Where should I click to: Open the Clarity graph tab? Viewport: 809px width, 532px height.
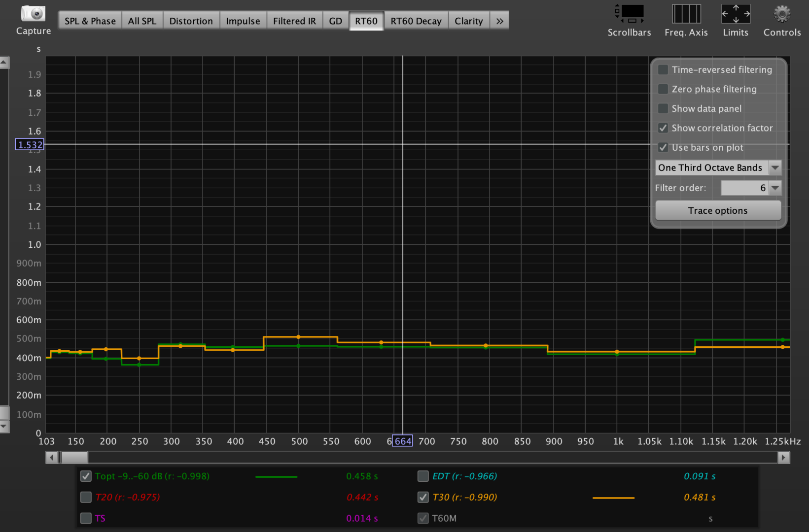click(x=468, y=21)
